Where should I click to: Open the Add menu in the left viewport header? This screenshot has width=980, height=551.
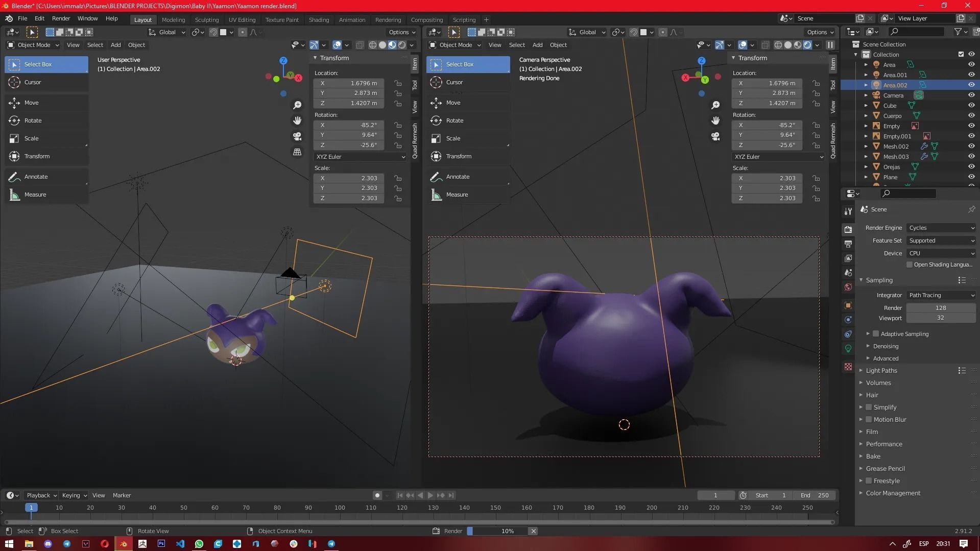(x=116, y=45)
